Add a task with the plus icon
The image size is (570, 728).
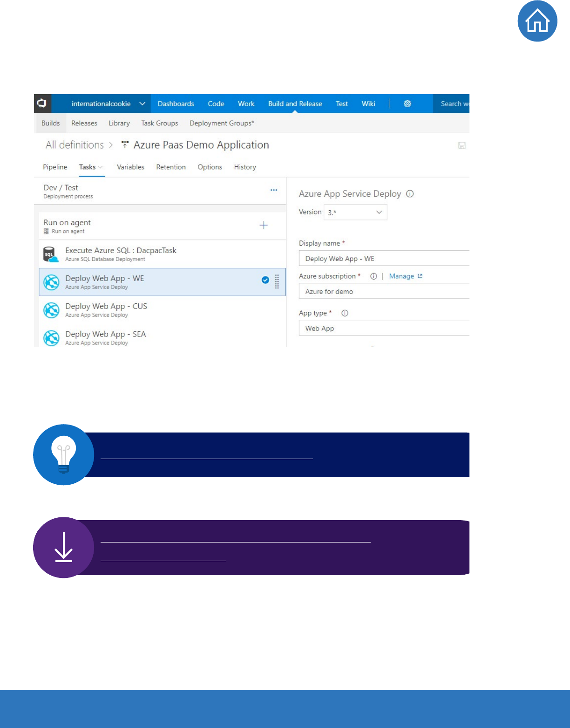tap(264, 226)
